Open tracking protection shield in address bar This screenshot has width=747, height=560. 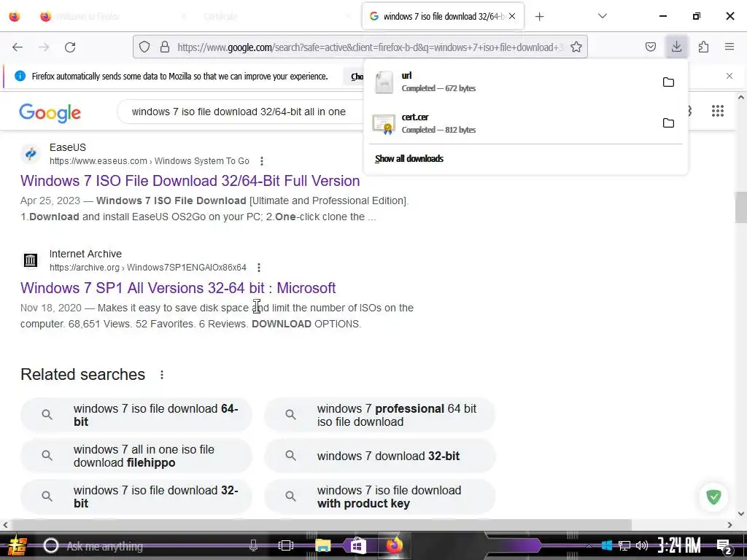pyautogui.click(x=144, y=47)
